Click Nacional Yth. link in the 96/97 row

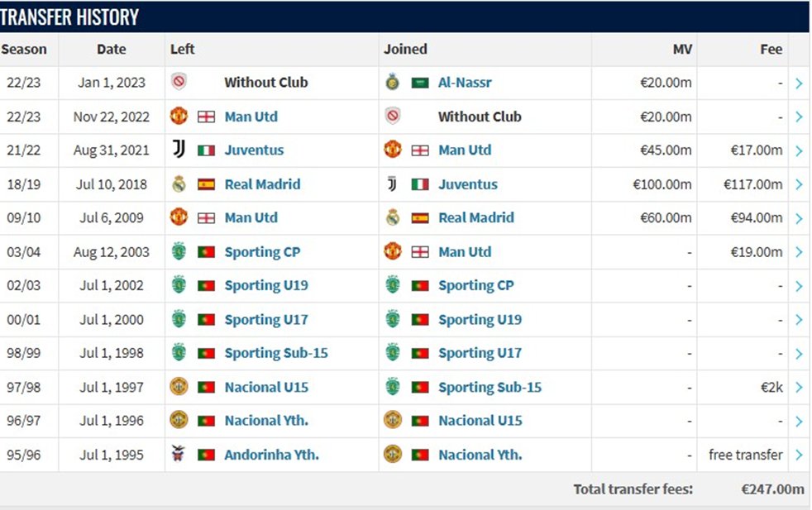266,421
